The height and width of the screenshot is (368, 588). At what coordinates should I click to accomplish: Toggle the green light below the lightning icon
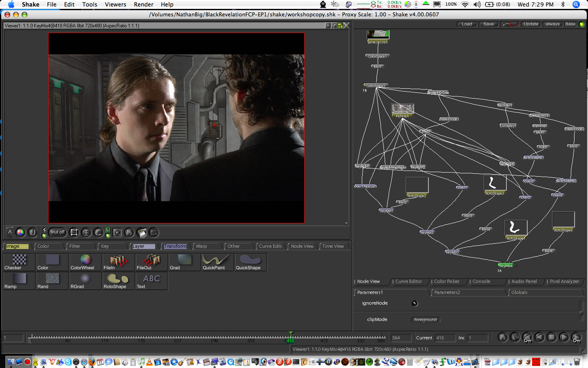(45, 236)
